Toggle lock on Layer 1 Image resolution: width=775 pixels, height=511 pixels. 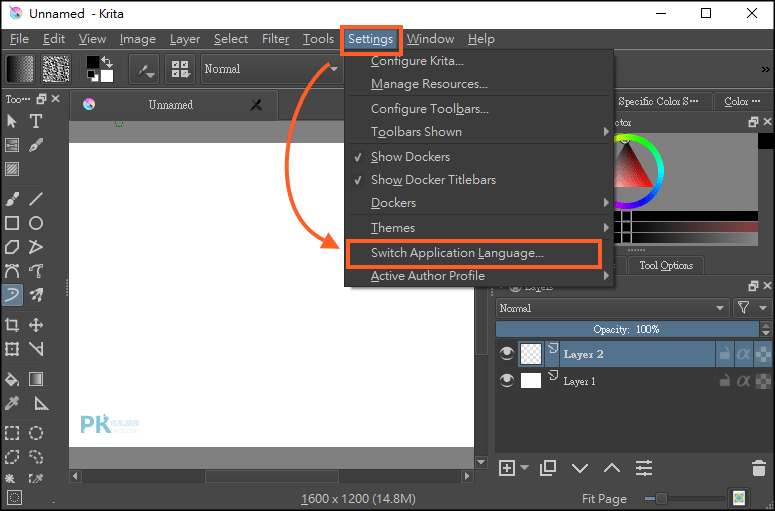[x=725, y=381]
